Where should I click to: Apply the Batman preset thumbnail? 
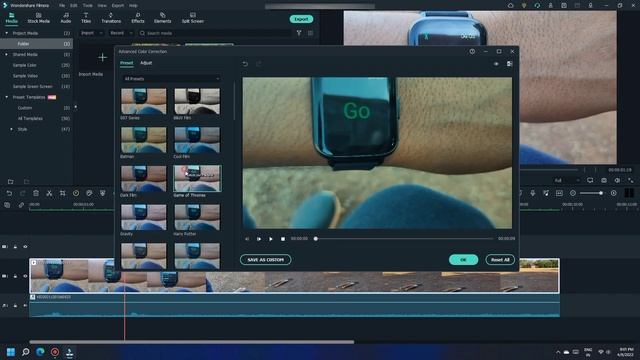144,140
